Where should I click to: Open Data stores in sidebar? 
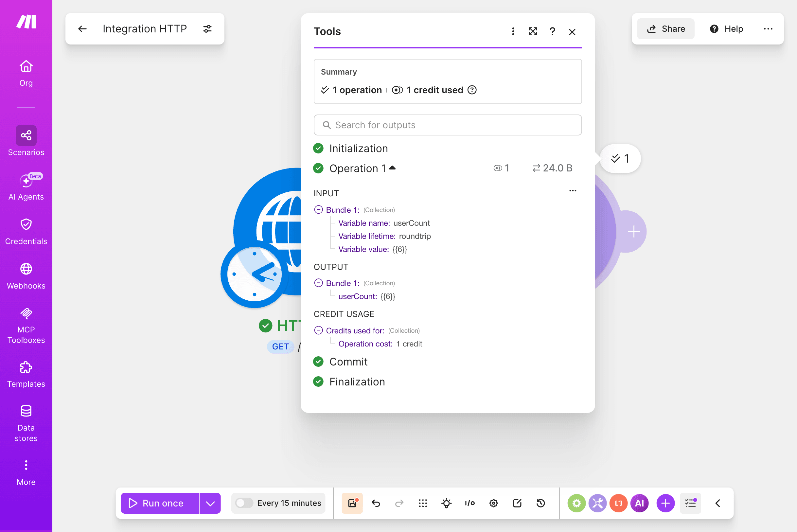(x=26, y=423)
